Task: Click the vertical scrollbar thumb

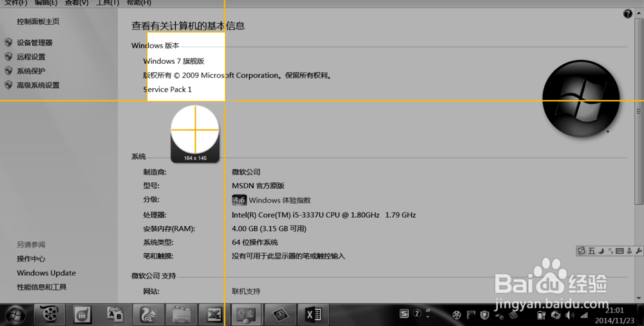Action: click(x=639, y=111)
